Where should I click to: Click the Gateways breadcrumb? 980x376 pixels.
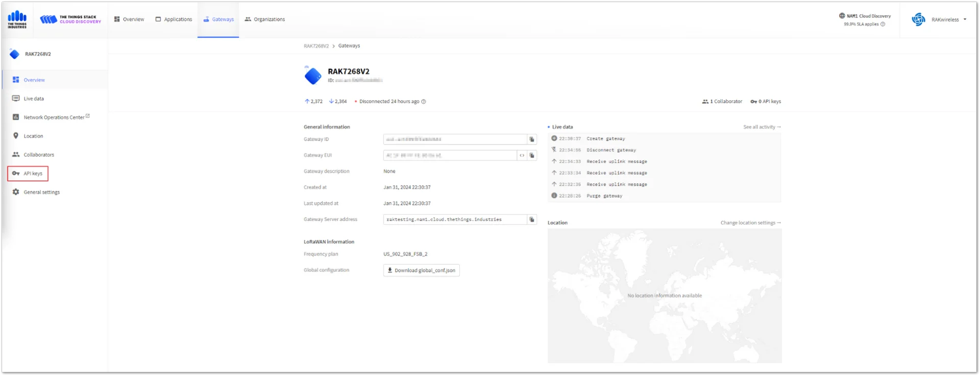tap(349, 46)
